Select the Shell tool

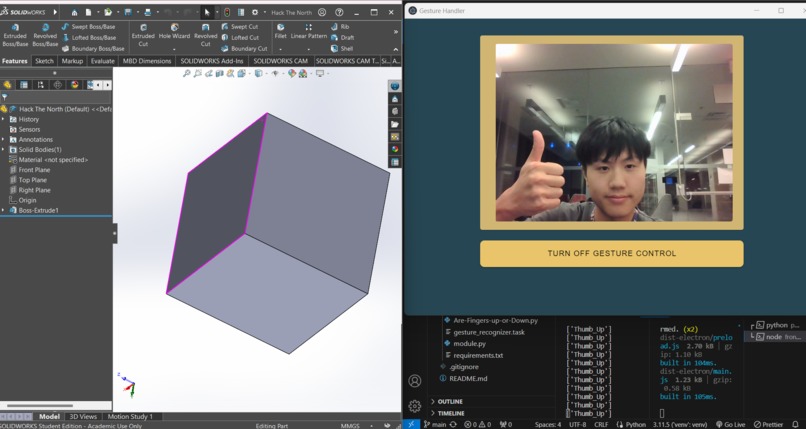point(342,48)
